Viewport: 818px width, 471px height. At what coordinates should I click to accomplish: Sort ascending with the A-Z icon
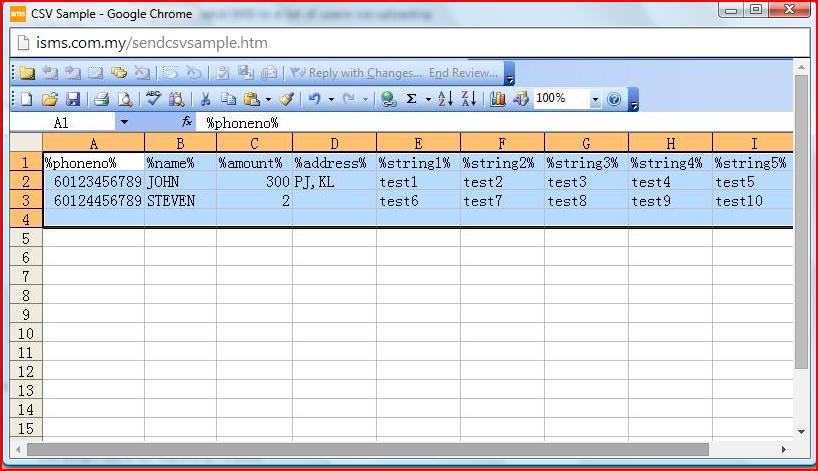tap(446, 99)
